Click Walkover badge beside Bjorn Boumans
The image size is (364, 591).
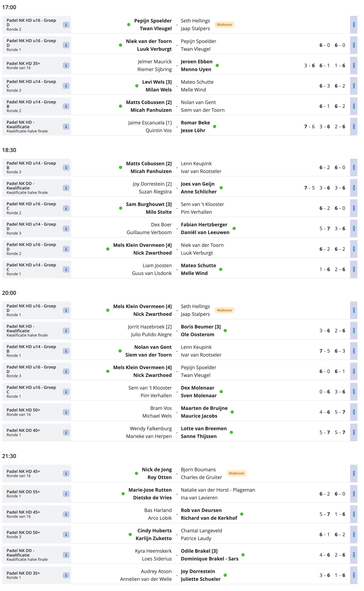[236, 473]
